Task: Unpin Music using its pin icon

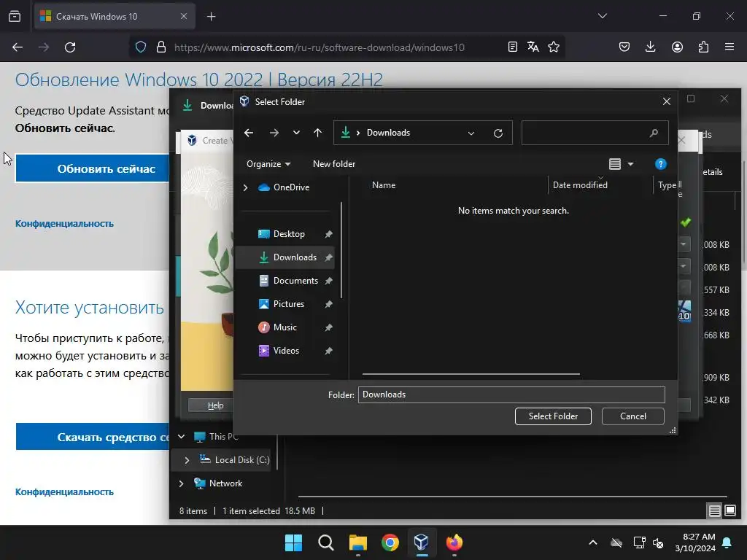Action: click(328, 327)
